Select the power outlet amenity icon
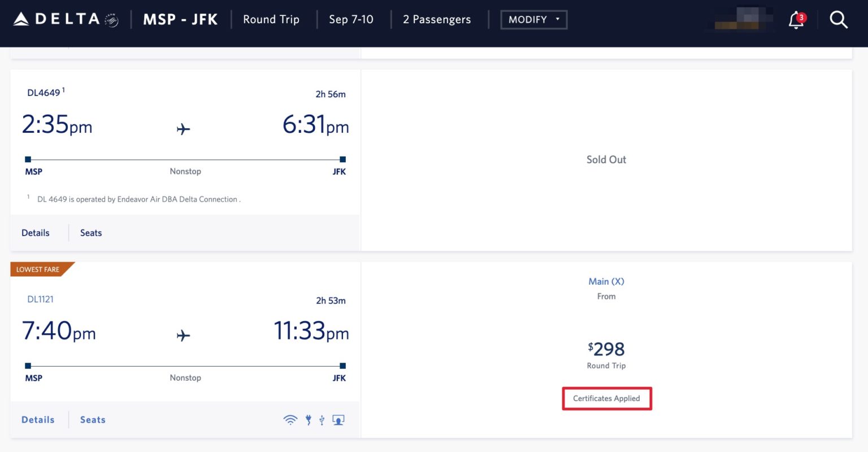 pyautogui.click(x=308, y=419)
